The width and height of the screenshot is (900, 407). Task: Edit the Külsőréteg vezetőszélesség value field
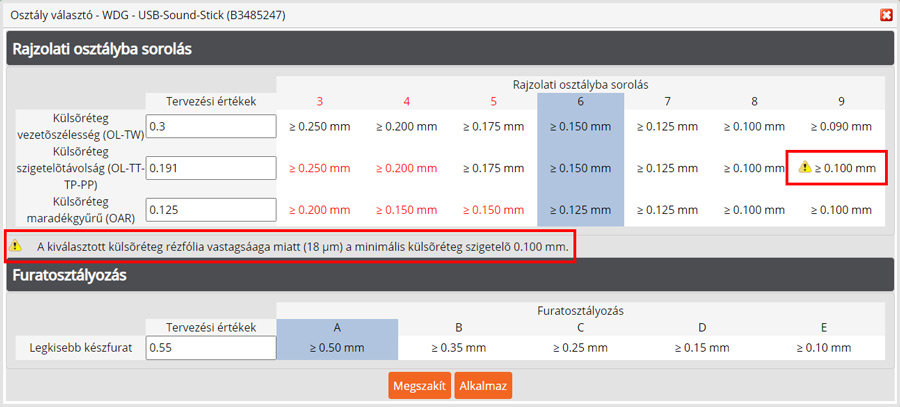click(210, 127)
